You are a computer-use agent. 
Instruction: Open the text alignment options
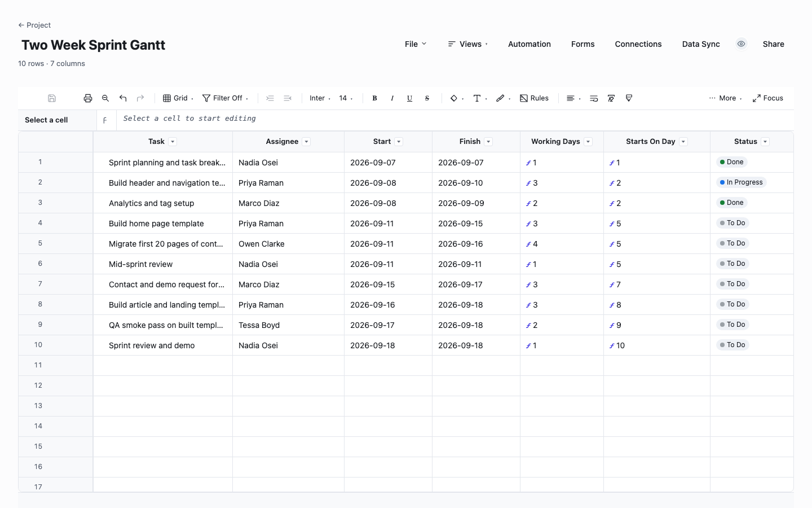(x=573, y=98)
